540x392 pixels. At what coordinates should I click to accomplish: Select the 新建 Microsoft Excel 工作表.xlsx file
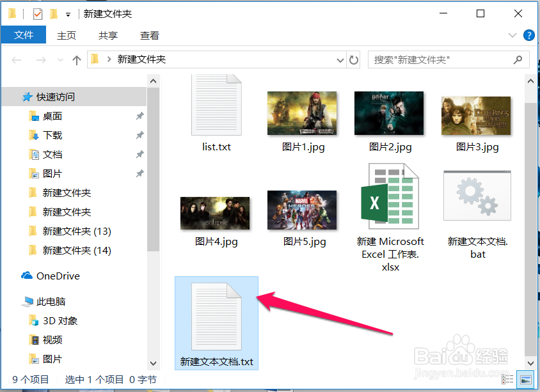tap(390, 217)
